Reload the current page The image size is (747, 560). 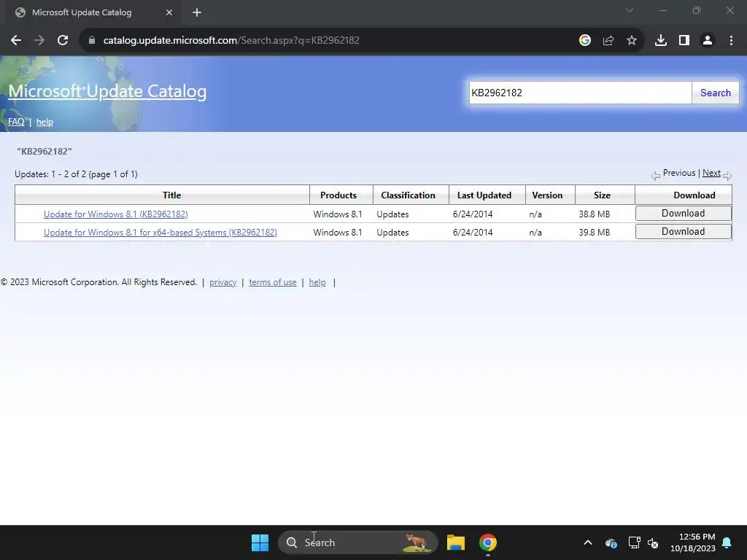(x=63, y=41)
